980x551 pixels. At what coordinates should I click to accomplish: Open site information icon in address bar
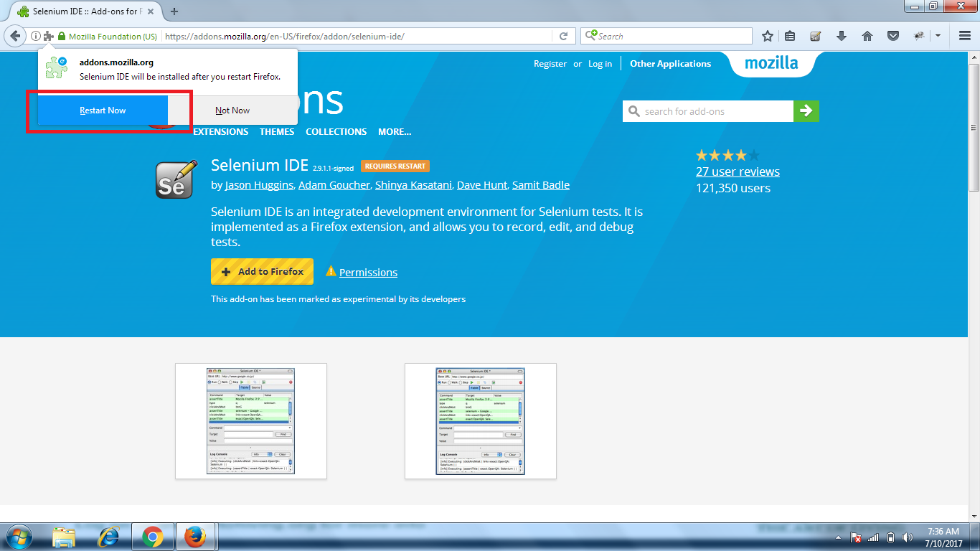[x=35, y=36]
